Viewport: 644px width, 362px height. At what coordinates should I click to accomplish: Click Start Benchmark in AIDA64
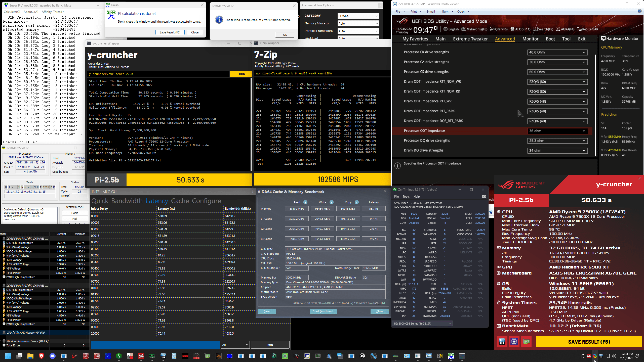[323, 311]
